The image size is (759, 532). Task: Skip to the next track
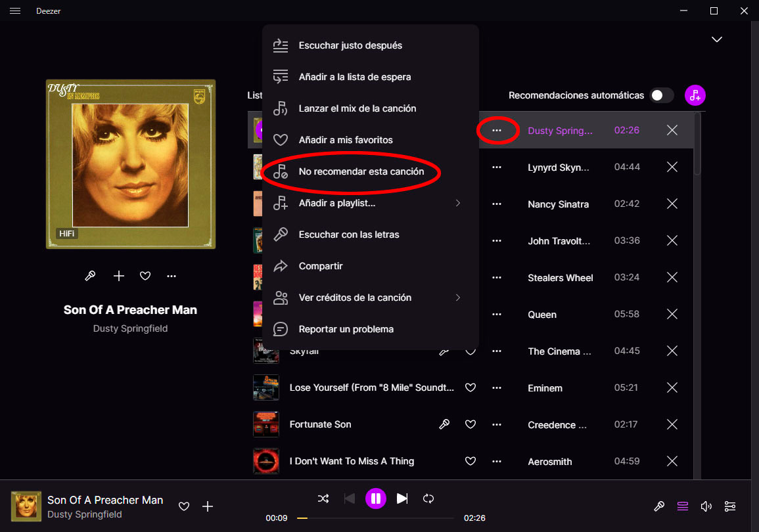pyautogui.click(x=402, y=498)
